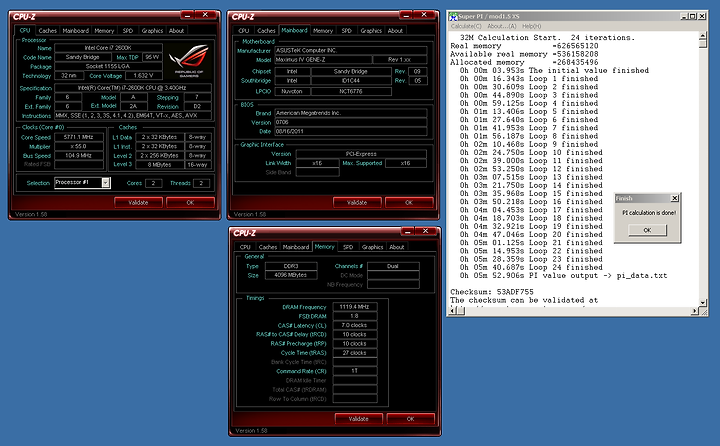Click the ROG Republic of Gamers logo

point(189,60)
